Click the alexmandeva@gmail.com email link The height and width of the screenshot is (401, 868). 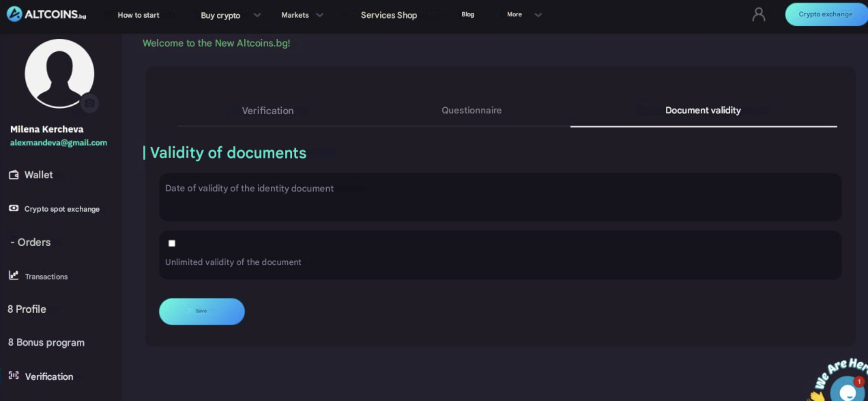coord(58,143)
